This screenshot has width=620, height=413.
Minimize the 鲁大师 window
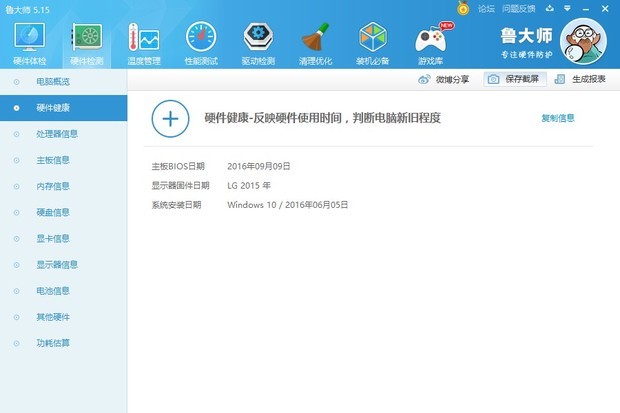tap(586, 9)
